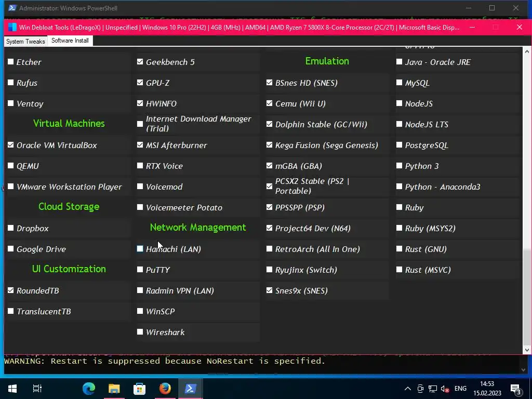The width and height of the screenshot is (532, 399).
Task: Click the PowerShell window title icon
Action: tap(12, 8)
